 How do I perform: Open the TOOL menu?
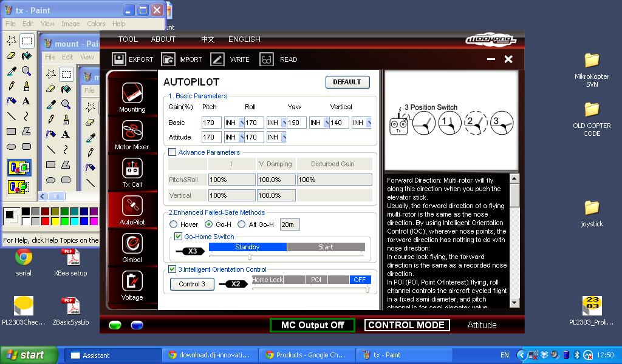(x=128, y=39)
